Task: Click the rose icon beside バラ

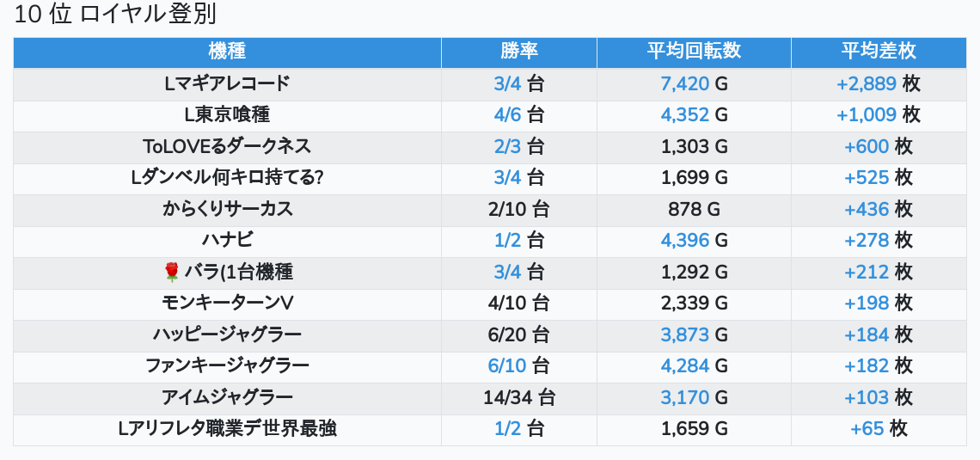Action: point(171,272)
